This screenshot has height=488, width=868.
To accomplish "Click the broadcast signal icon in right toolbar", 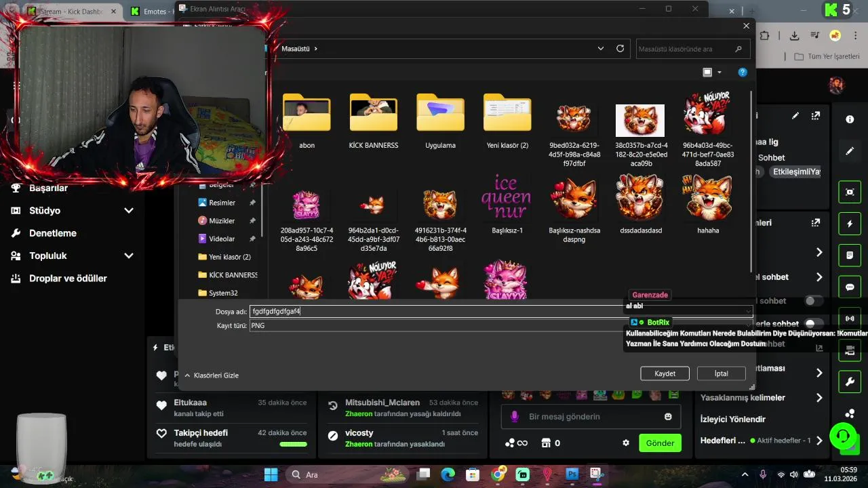I will (x=850, y=319).
